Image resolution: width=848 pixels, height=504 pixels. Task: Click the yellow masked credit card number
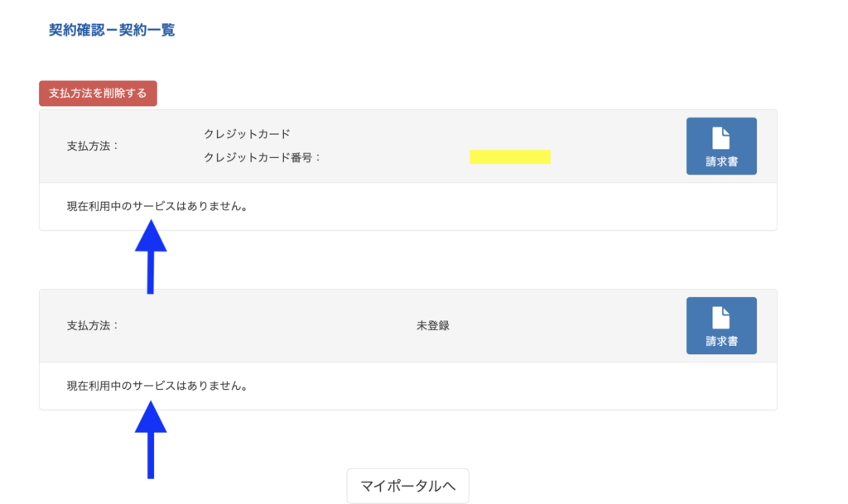tap(510, 156)
